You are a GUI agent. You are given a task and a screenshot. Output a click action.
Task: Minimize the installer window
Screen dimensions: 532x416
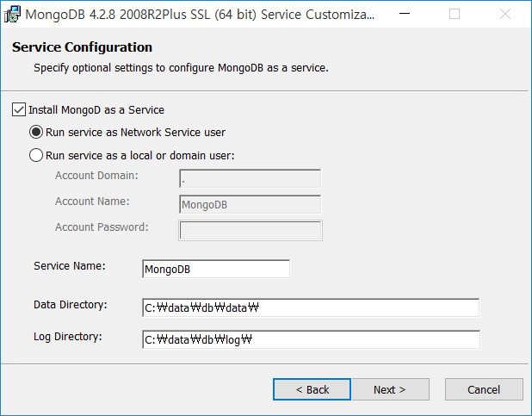pyautogui.click(x=405, y=14)
